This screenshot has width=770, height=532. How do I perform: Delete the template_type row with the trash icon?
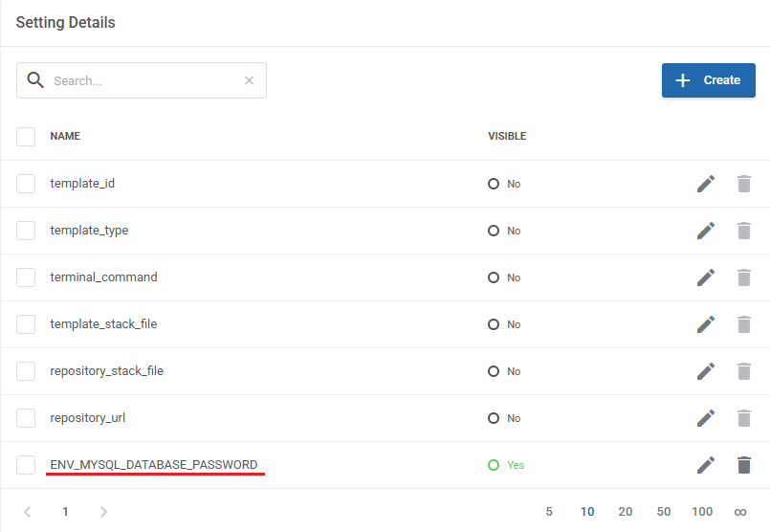[744, 231]
